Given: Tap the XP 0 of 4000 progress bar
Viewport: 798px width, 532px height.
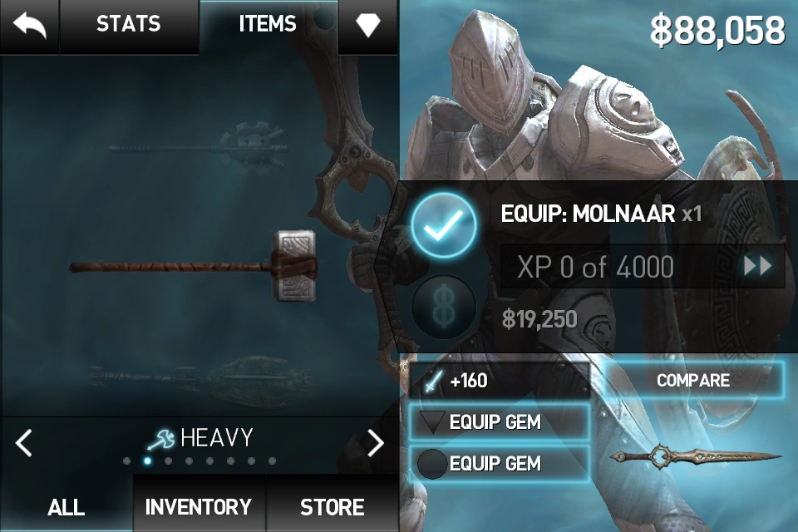Looking at the screenshot, I should click(643, 266).
